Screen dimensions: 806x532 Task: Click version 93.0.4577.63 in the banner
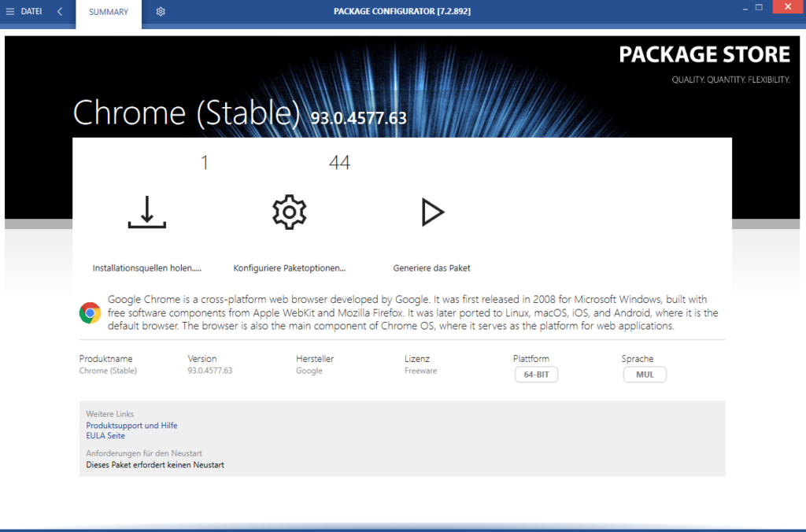tap(358, 118)
